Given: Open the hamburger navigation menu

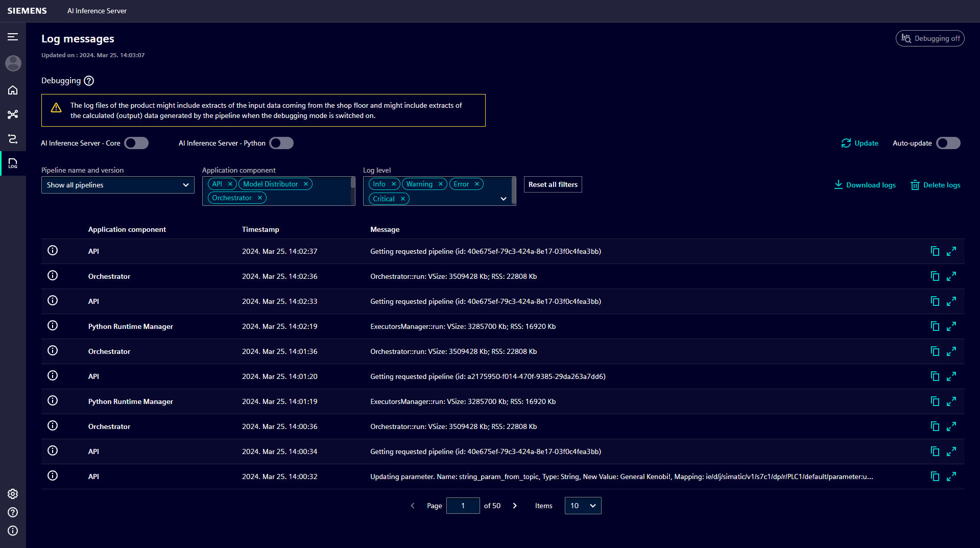Looking at the screenshot, I should tap(13, 37).
